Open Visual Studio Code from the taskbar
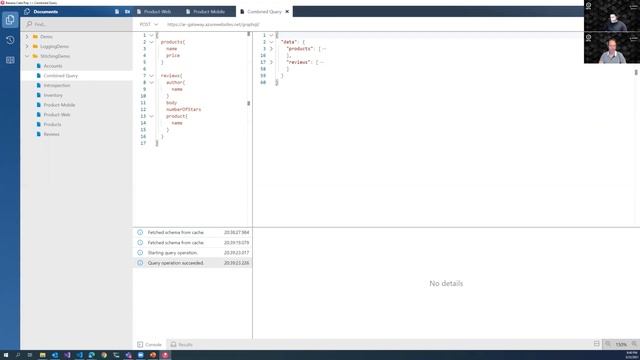640x360 pixels. [x=80, y=355]
